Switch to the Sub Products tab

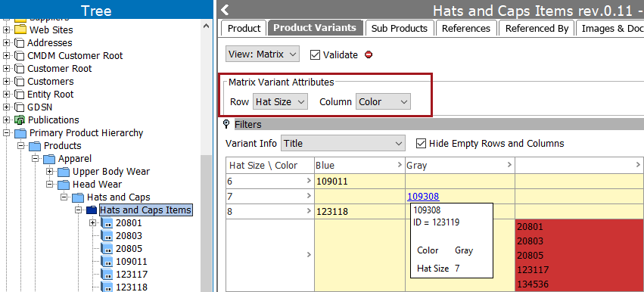point(400,28)
